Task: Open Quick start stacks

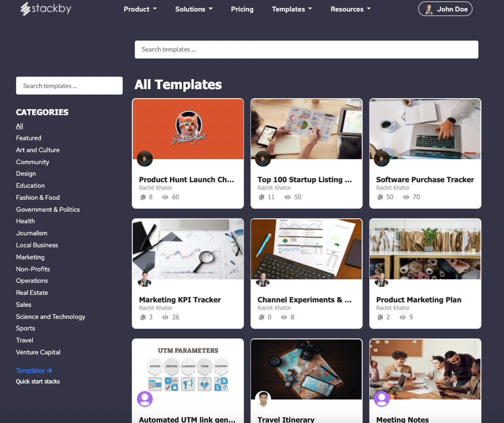Action: point(38,381)
